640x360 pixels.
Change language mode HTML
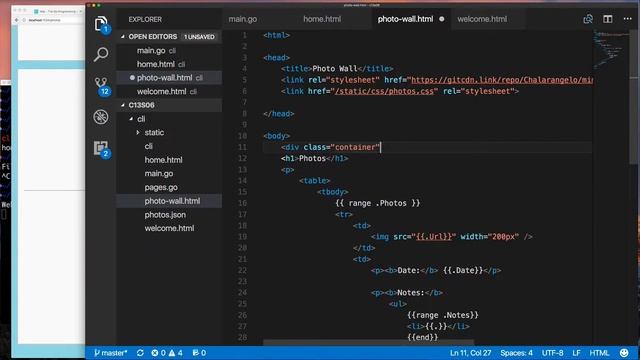point(599,353)
